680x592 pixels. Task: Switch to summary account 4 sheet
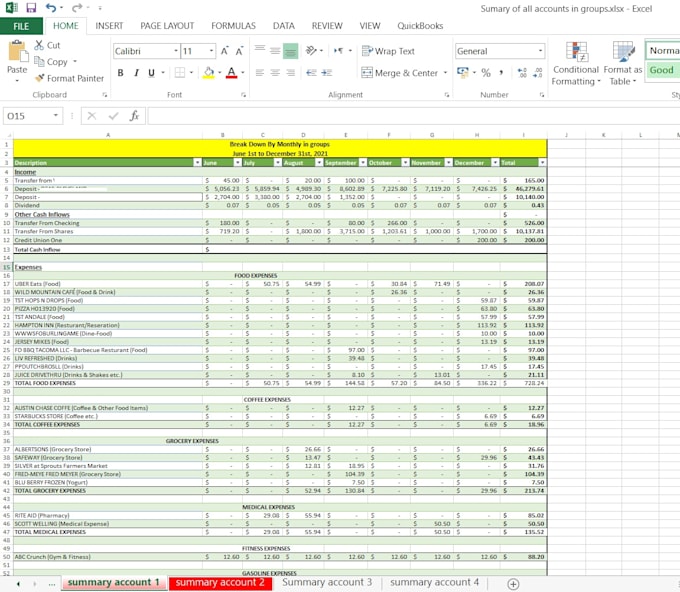[x=435, y=582]
